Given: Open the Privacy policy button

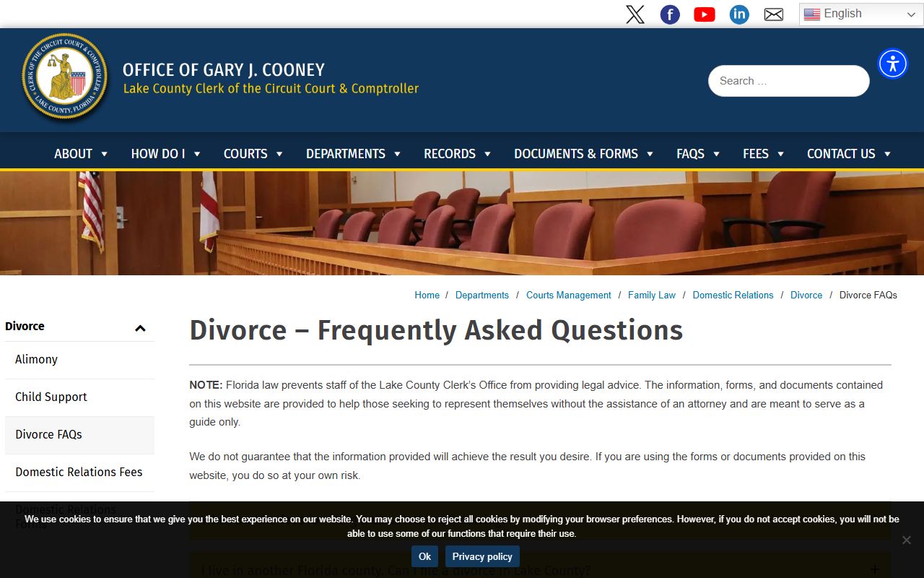Looking at the screenshot, I should 482,556.
